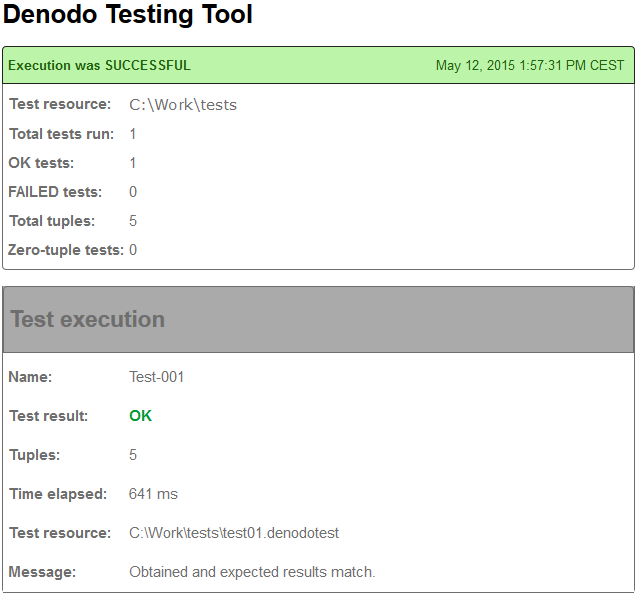The width and height of the screenshot is (638, 596).
Task: Click the green OK test result
Action: [x=140, y=416]
